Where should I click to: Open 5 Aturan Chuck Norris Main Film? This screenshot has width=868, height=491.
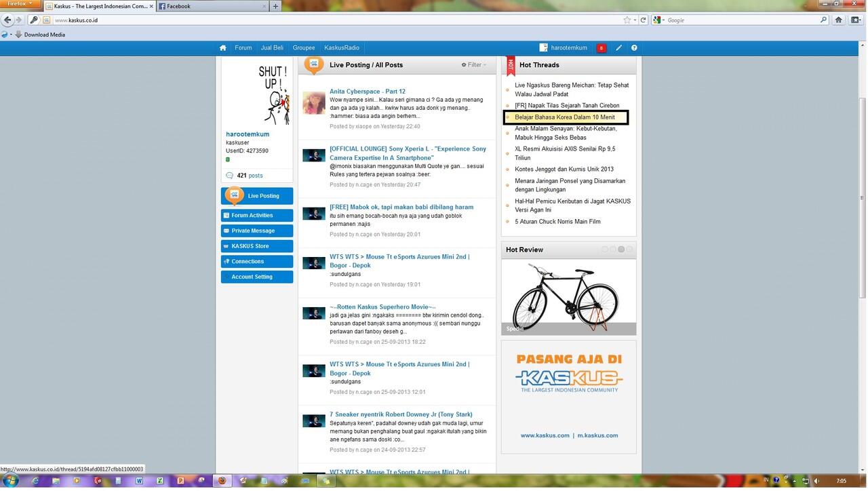coord(557,222)
